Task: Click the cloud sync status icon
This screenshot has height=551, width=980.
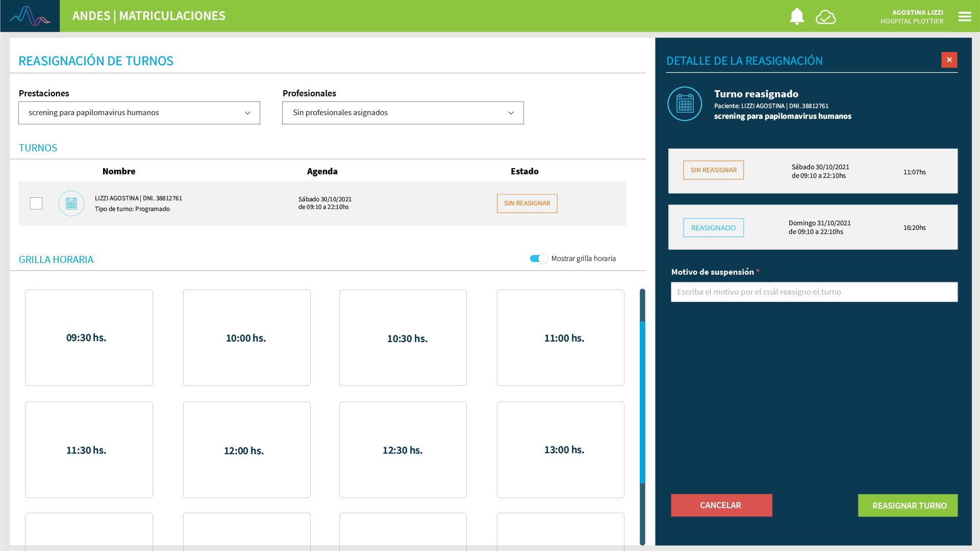Action: [825, 17]
